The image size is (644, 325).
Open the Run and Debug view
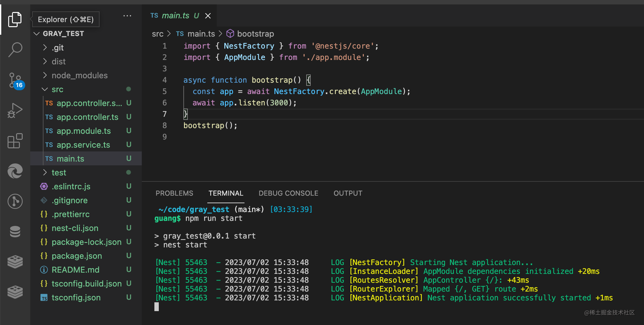(x=15, y=110)
